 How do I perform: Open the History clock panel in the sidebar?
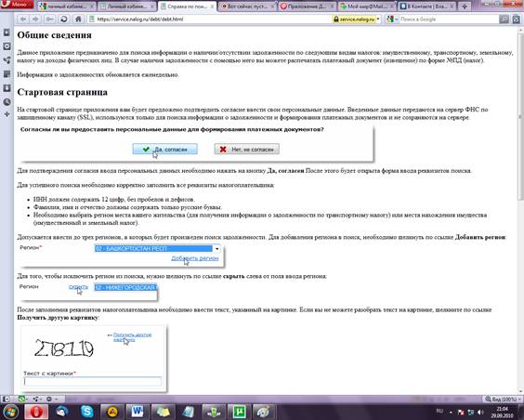7,101
